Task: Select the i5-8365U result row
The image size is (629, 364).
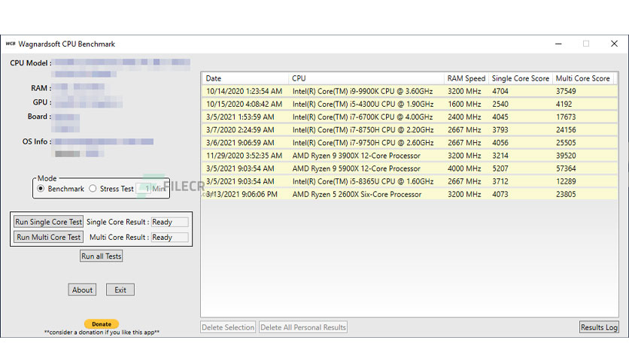Action: click(x=409, y=181)
